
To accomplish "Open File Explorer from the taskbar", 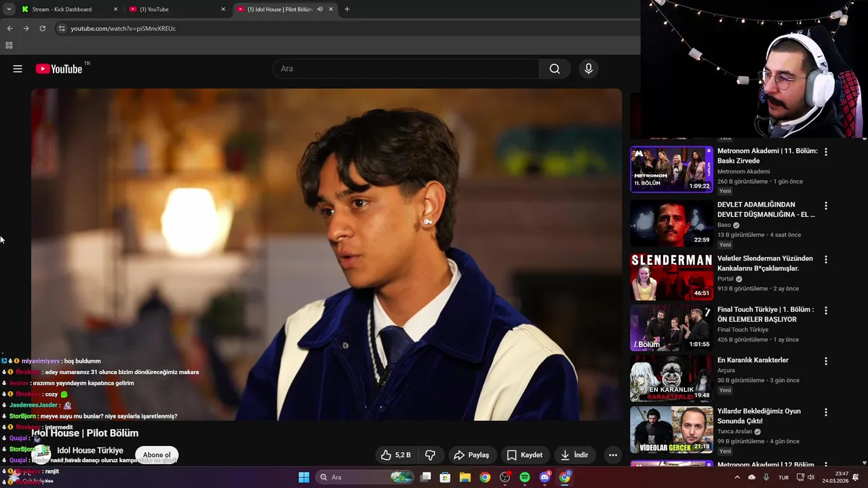I will click(465, 477).
